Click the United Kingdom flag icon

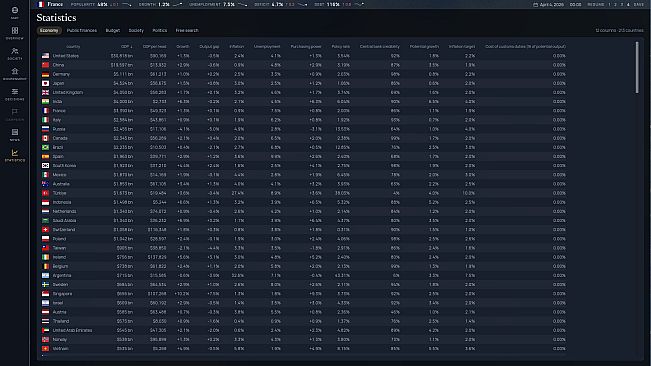tap(45, 92)
